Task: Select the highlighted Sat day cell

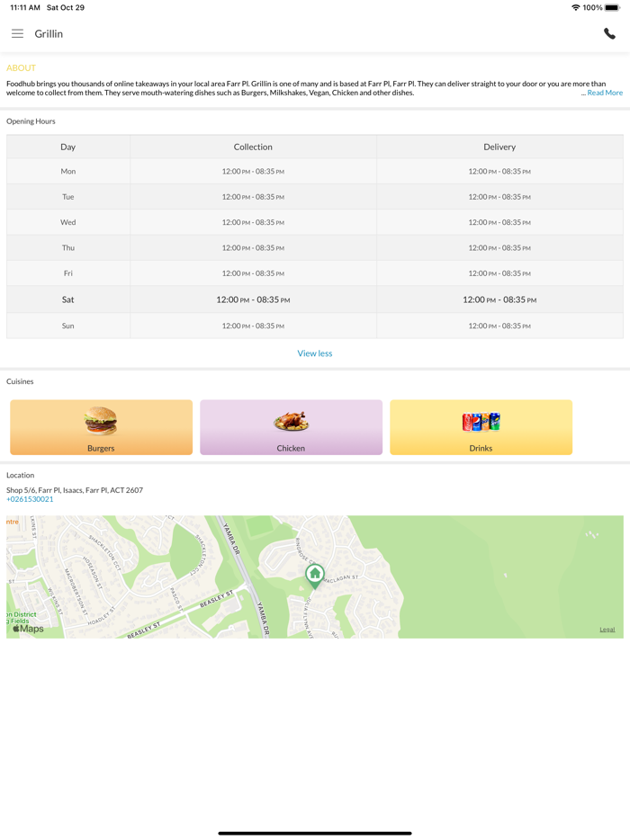Action: click(68, 299)
